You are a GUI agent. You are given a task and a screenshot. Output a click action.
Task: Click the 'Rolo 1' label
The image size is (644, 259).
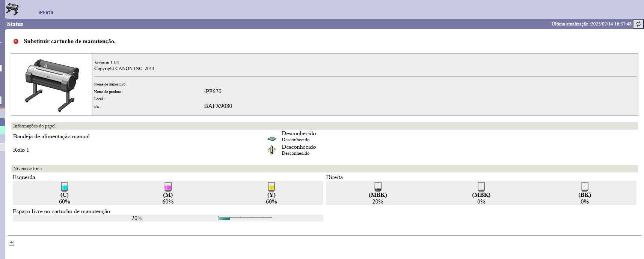click(21, 150)
